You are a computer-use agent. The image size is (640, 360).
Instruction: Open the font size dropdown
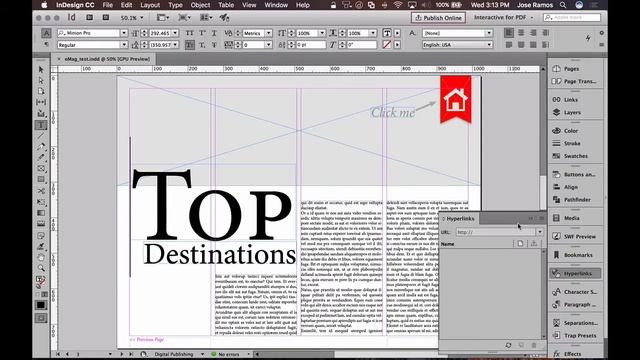pyautogui.click(x=175, y=33)
